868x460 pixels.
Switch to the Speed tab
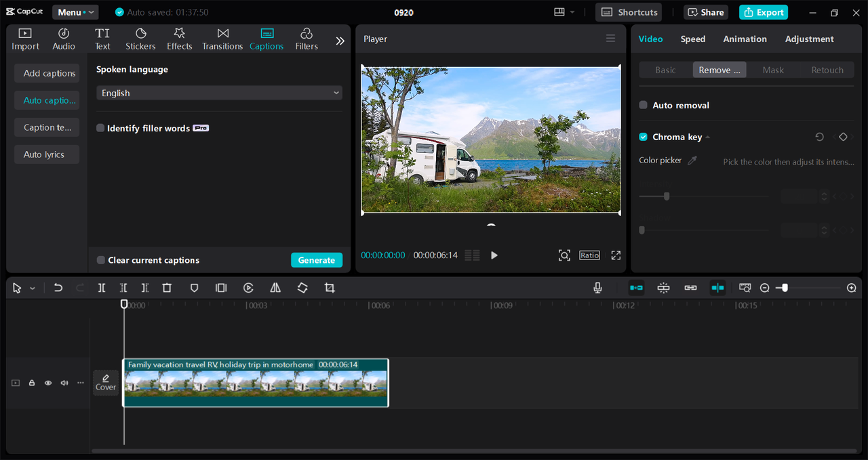tap(693, 39)
